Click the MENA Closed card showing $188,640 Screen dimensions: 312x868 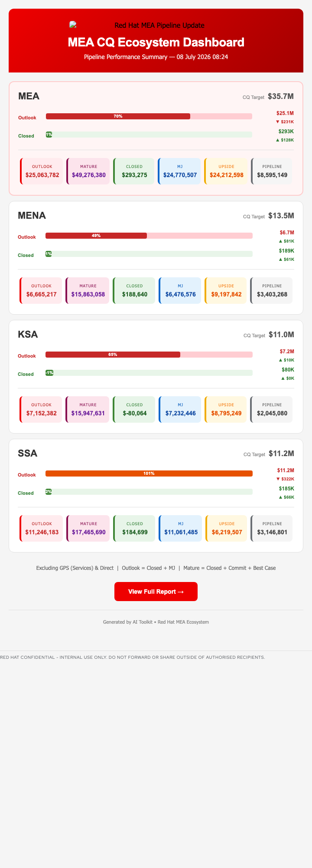coord(133,291)
